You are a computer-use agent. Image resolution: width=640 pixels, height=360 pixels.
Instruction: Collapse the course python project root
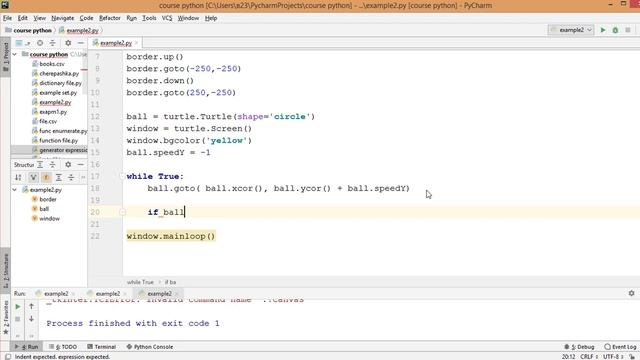[15, 54]
